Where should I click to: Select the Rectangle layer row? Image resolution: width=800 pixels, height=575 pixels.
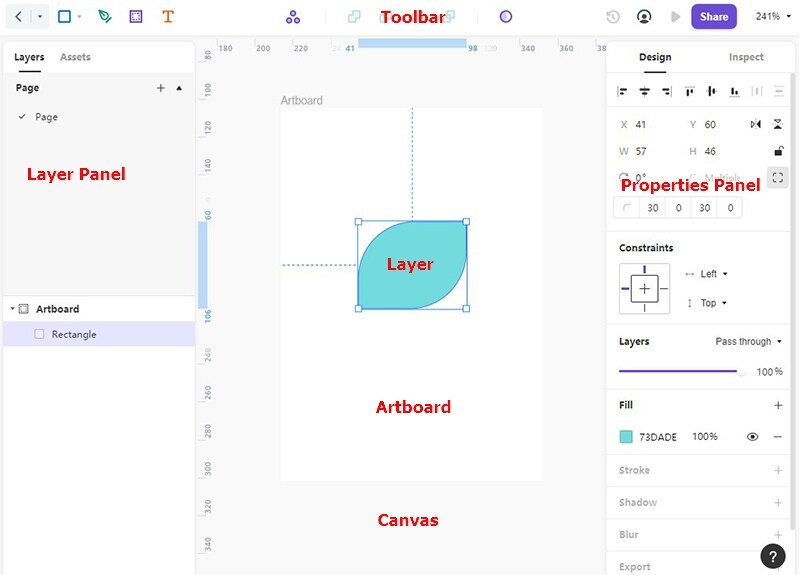pos(99,334)
